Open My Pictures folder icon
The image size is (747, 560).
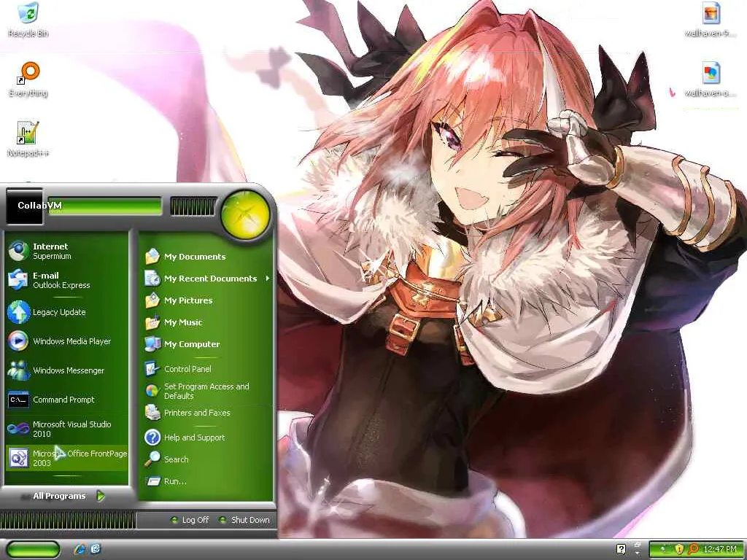152,300
